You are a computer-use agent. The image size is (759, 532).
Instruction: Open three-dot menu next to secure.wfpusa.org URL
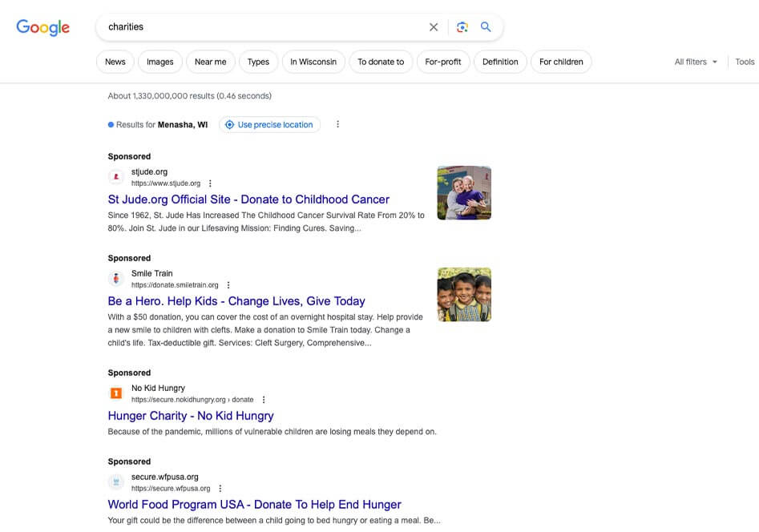tap(220, 489)
